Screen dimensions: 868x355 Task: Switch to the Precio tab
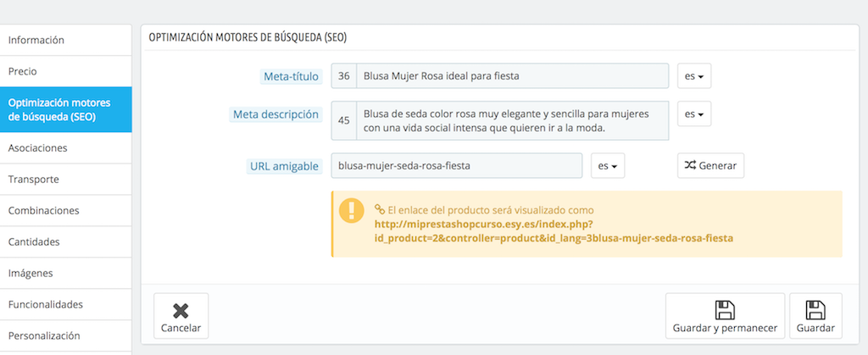tap(65, 71)
